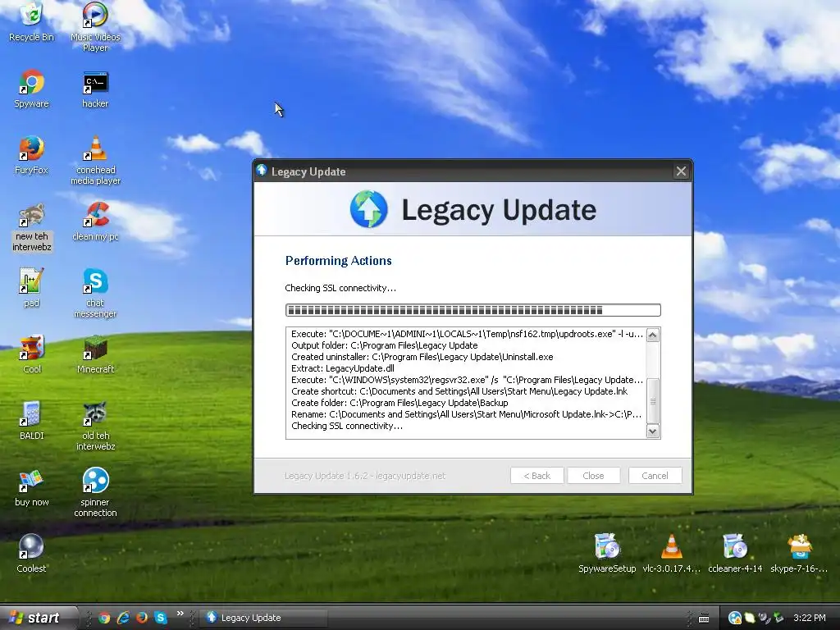This screenshot has width=840, height=630.
Task: Click the Close button in installer footer
Action: click(593, 476)
